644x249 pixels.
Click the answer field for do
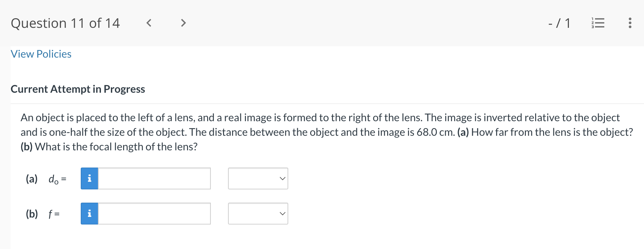click(x=154, y=178)
